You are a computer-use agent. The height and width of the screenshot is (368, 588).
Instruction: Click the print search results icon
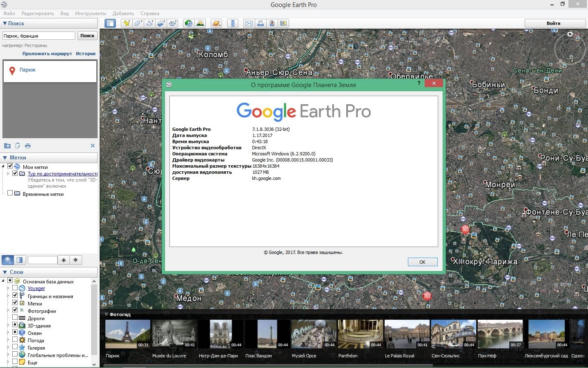point(28,146)
